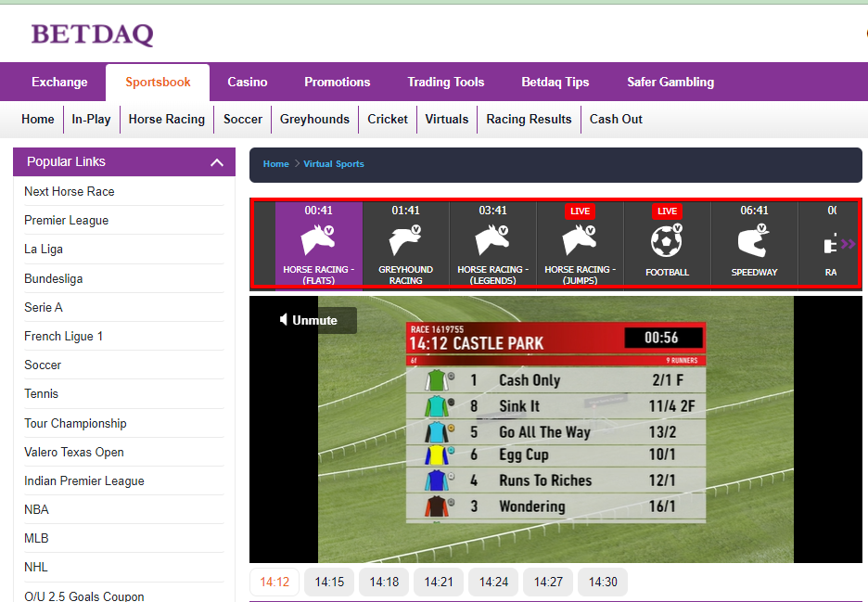Click the Home breadcrumb link
Image resolution: width=868 pixels, height=602 pixels.
275,164
